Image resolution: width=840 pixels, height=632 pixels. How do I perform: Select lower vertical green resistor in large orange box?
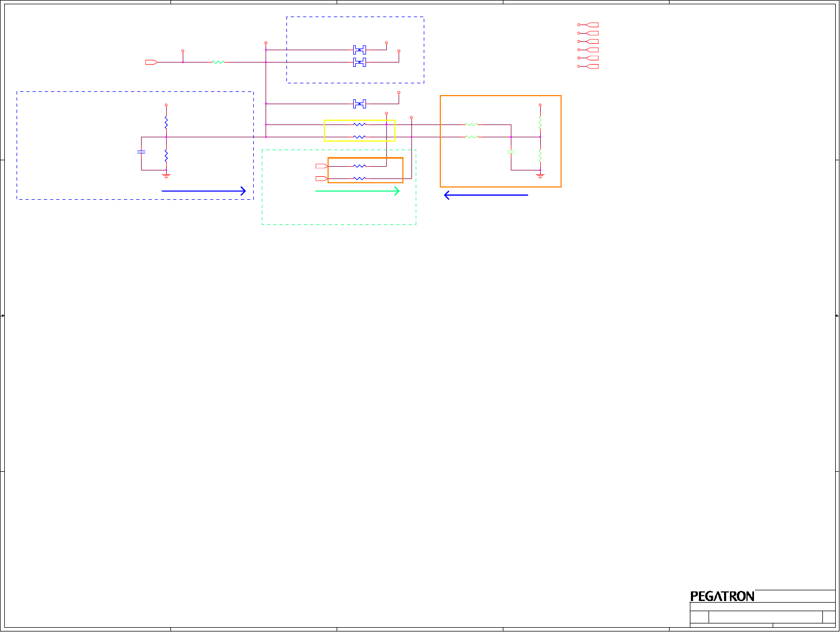(x=540, y=155)
